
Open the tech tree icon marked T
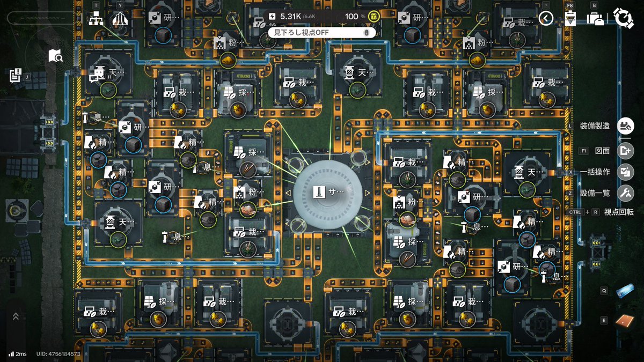point(96,19)
